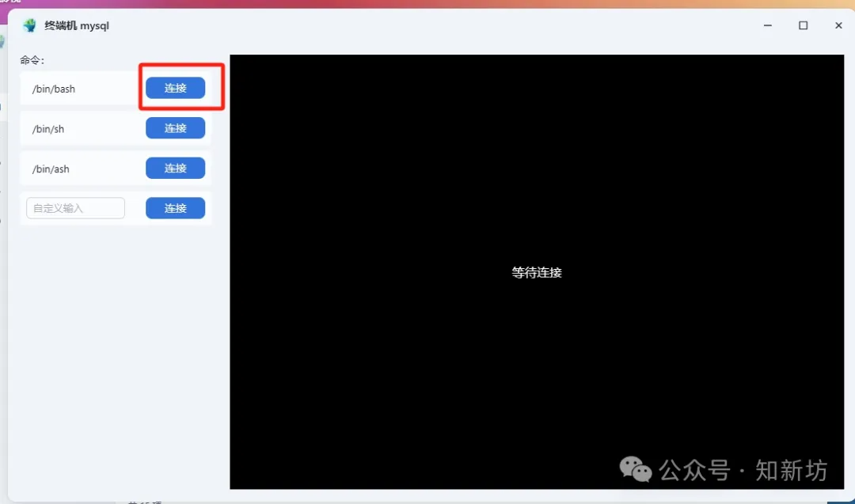
Task: Focus the 自定义输入 command field
Action: (x=75, y=208)
